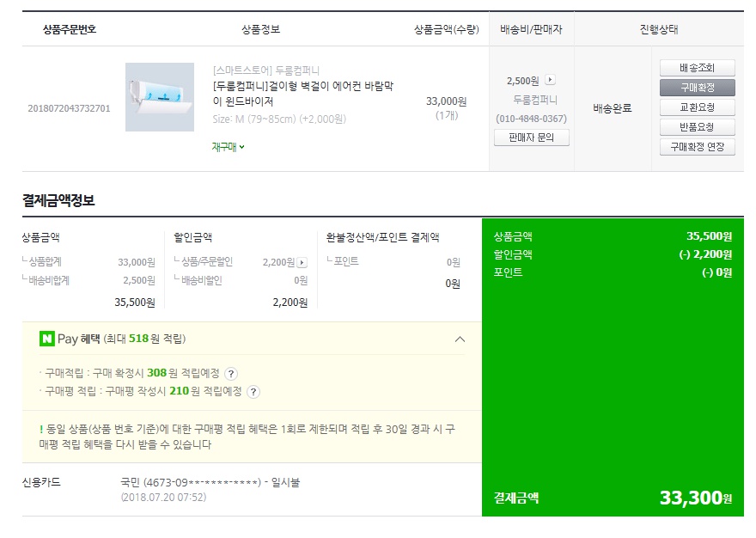Click the N Pay logo icon
This screenshot has width=756, height=538.
(46, 339)
